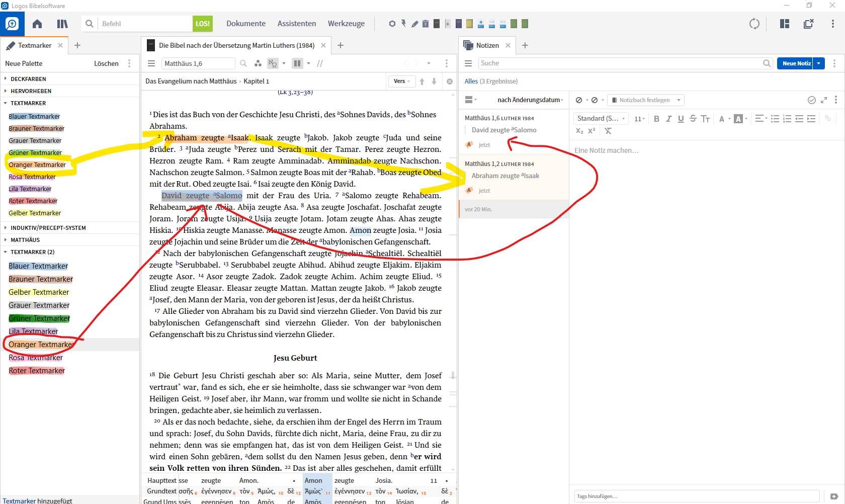The width and height of the screenshot is (845, 504).
Task: Open the Werkzeuge menu
Action: pyautogui.click(x=346, y=24)
